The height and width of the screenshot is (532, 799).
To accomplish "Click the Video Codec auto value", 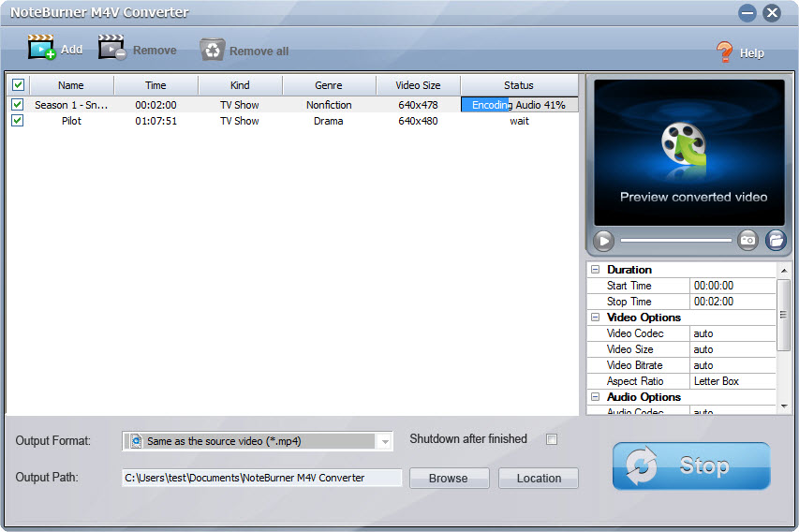I will (732, 333).
